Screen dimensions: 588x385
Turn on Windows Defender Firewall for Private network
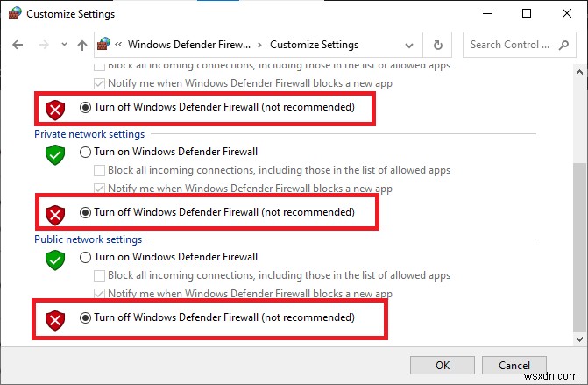pos(85,152)
